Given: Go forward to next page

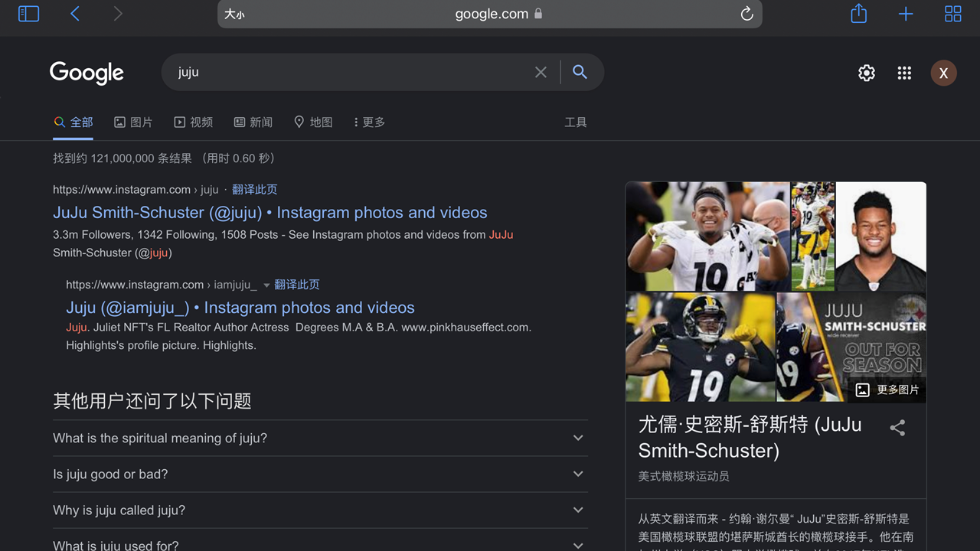Looking at the screenshot, I should (x=117, y=14).
